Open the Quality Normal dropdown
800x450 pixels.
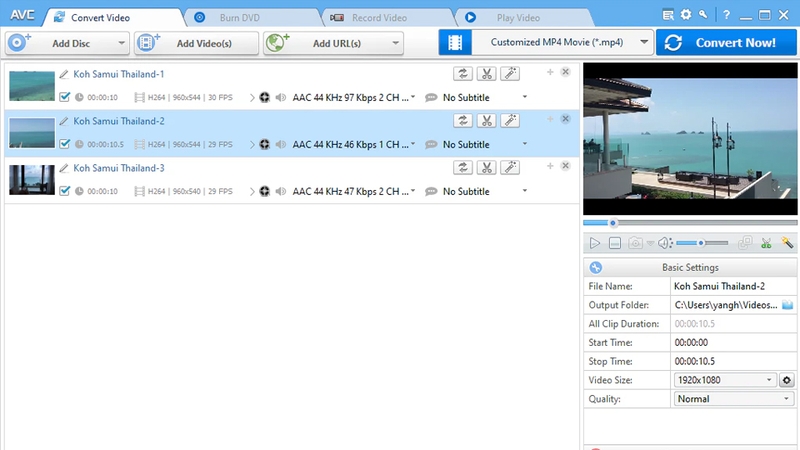[x=734, y=399]
